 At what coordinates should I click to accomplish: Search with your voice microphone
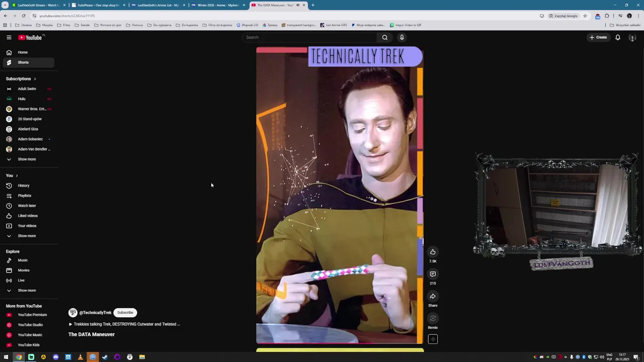(x=401, y=37)
